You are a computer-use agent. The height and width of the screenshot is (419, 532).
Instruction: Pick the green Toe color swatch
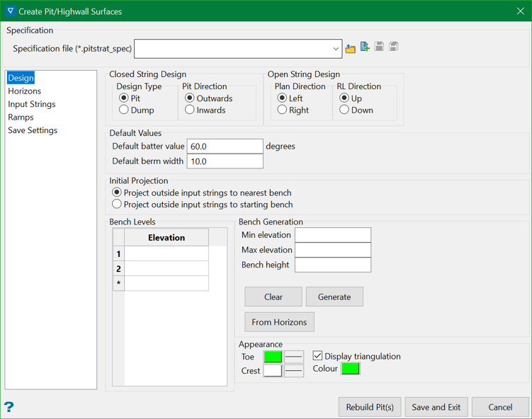[x=273, y=357]
